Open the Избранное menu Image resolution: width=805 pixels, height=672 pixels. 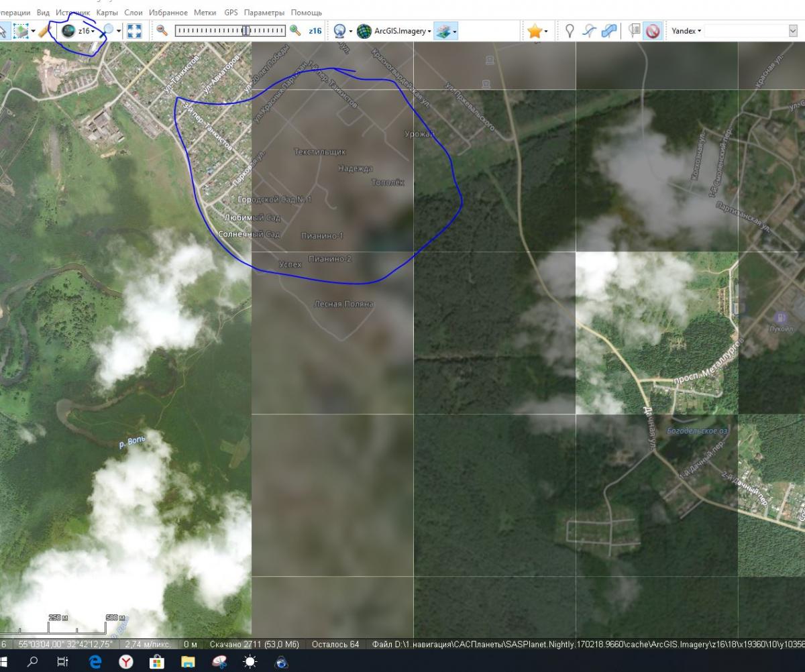coord(168,13)
